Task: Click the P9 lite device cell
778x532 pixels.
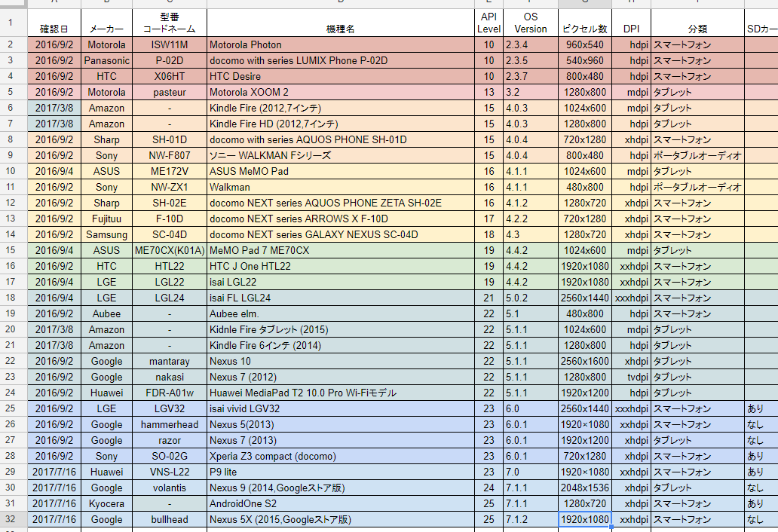Action: [x=341, y=472]
